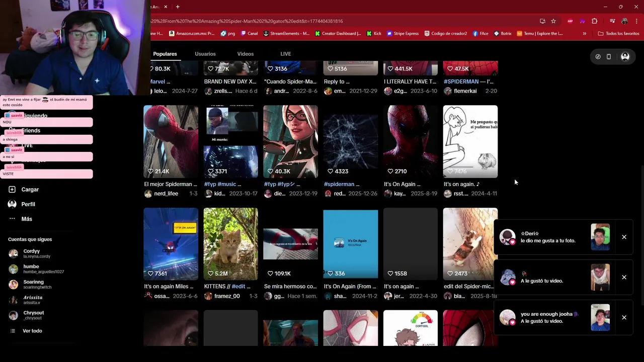Screen dimensions: 644x362
Task: Open the blue It's On Again cover video
Action: (350, 244)
